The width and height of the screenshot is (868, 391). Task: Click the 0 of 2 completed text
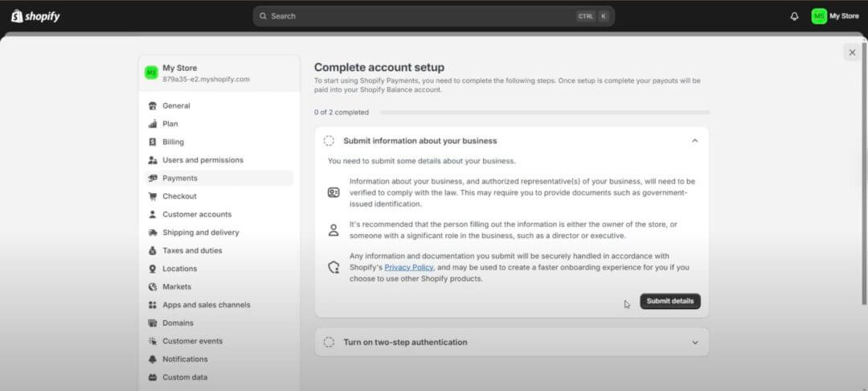click(x=341, y=113)
